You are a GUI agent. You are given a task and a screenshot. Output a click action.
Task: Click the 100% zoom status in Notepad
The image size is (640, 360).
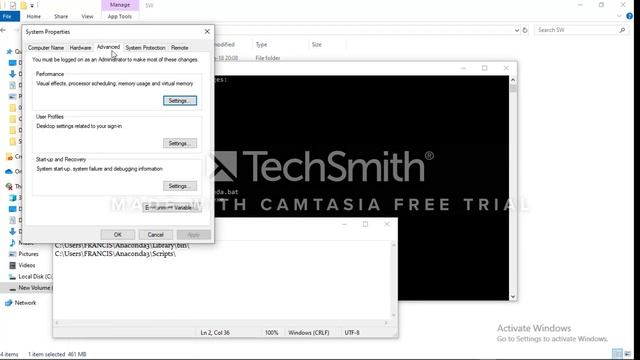tap(271, 333)
